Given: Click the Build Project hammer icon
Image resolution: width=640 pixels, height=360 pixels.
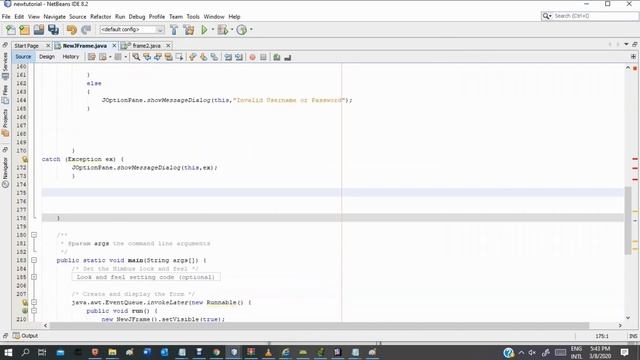Looking at the screenshot, I should point(174,30).
